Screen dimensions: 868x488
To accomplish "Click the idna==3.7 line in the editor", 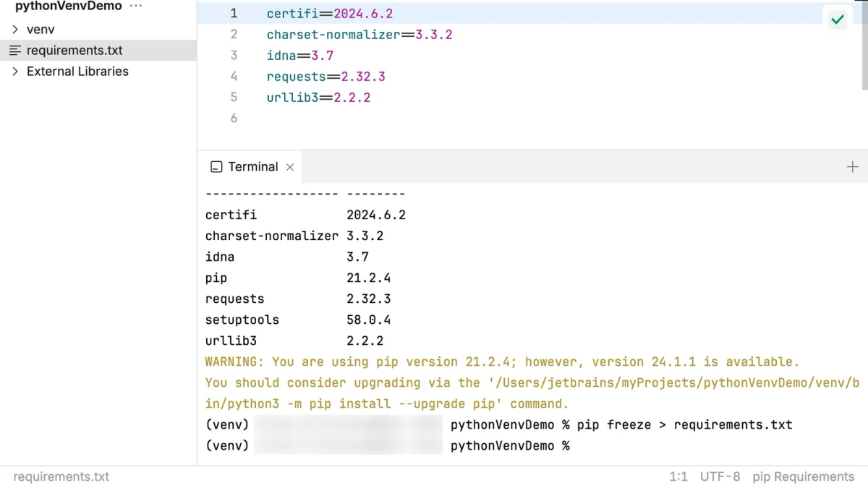I will (x=300, y=56).
